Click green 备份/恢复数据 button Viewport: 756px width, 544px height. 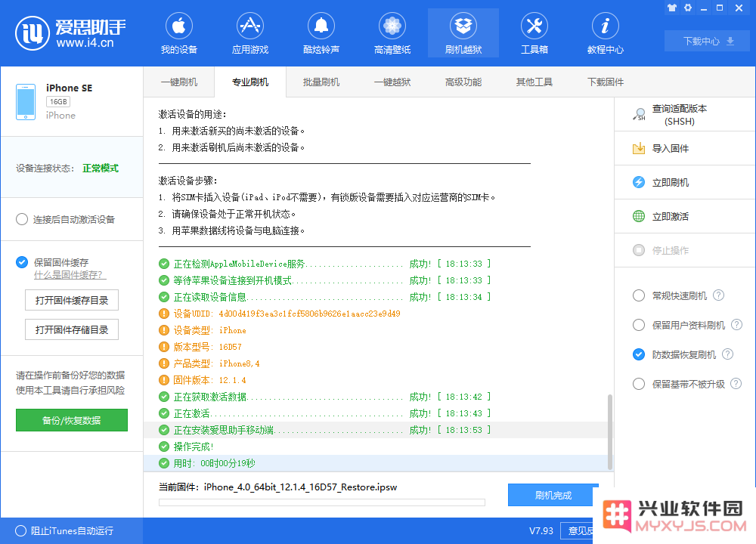coord(72,420)
